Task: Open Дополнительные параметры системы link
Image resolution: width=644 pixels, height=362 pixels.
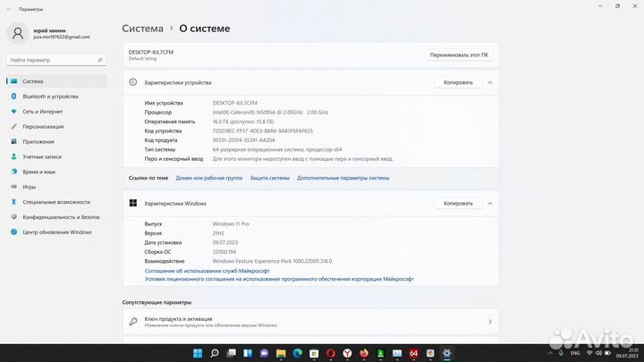Action: (343, 178)
